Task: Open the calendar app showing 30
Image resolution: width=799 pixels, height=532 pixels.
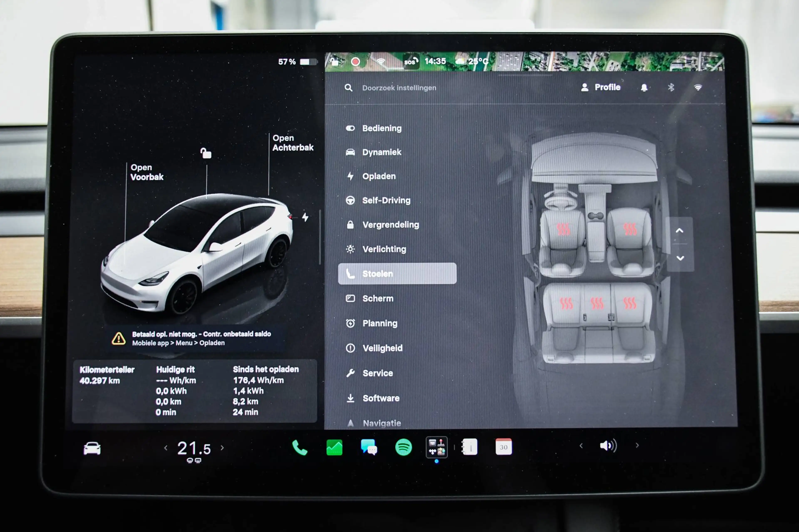Action: (504, 447)
